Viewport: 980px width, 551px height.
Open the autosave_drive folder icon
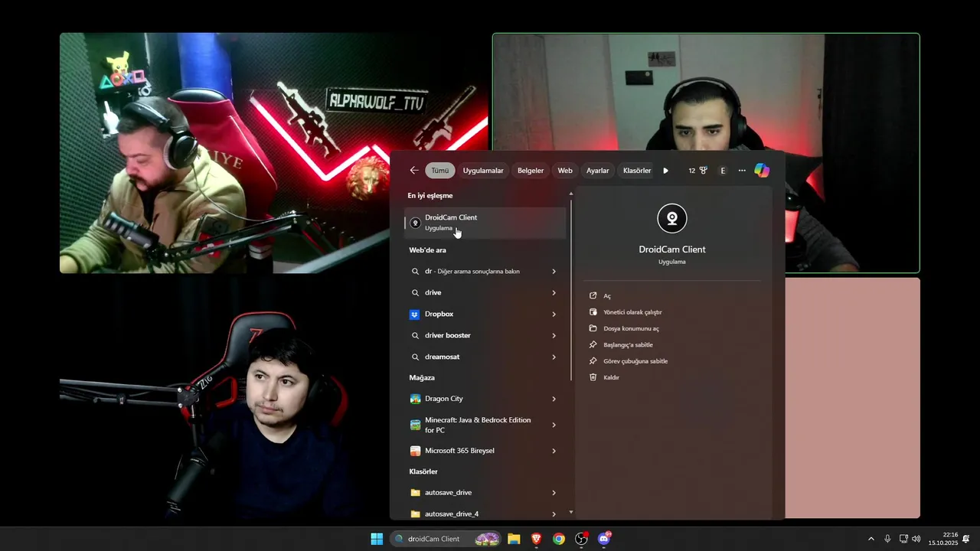click(415, 493)
